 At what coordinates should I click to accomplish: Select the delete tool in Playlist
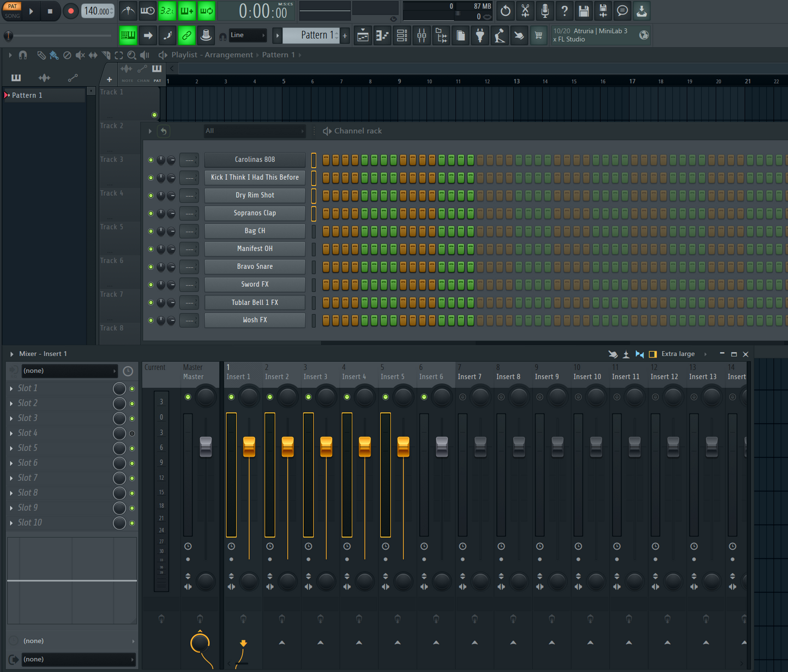(67, 55)
